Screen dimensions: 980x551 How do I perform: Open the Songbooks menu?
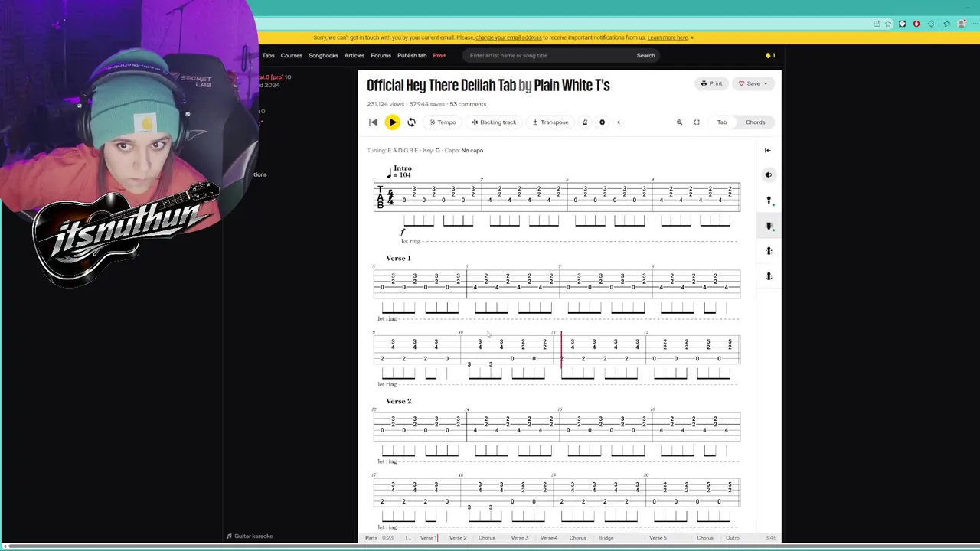(x=323, y=55)
